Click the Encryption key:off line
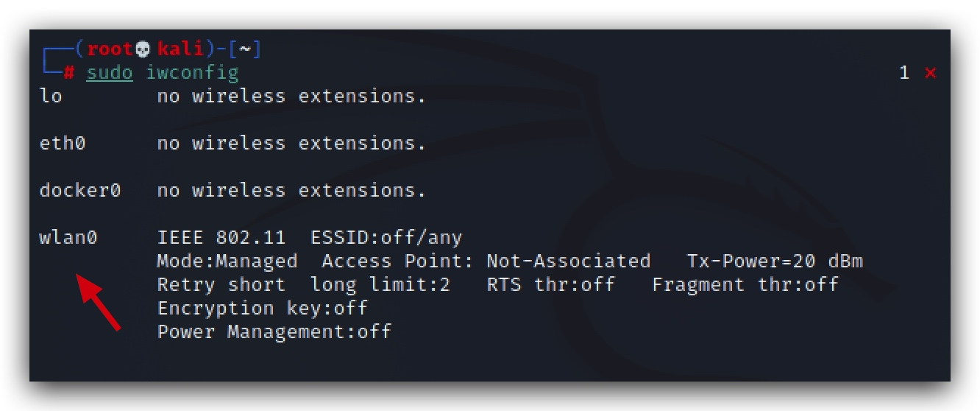The height and width of the screenshot is (411, 980). [263, 308]
